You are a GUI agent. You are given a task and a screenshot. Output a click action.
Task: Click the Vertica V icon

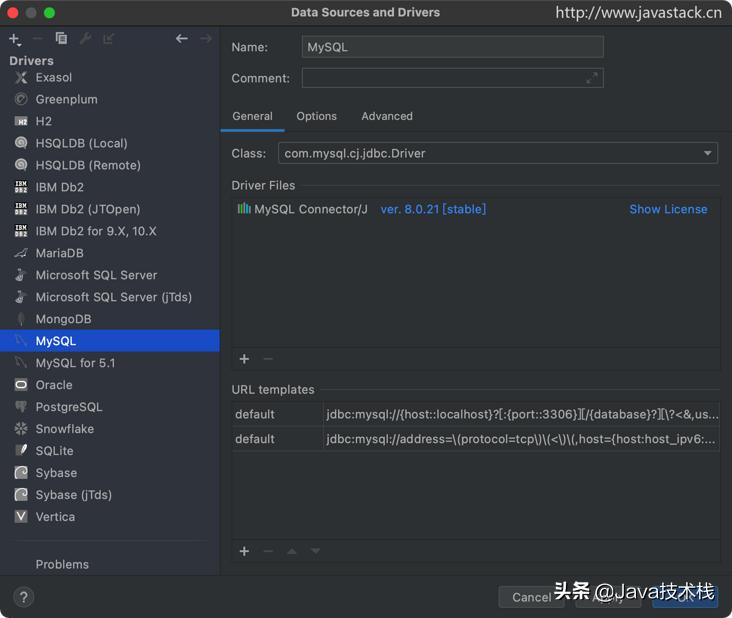click(21, 516)
